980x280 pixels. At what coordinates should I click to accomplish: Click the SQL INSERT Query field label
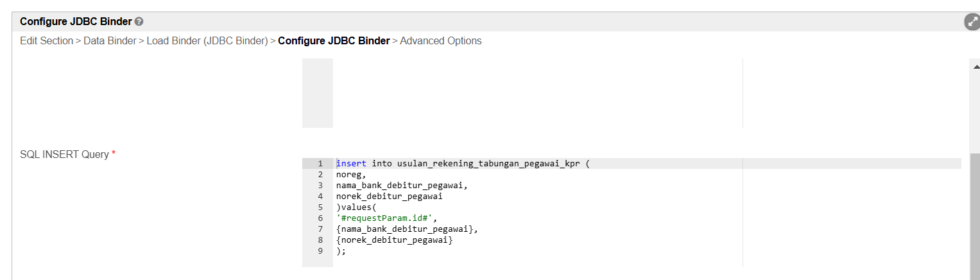point(65,155)
